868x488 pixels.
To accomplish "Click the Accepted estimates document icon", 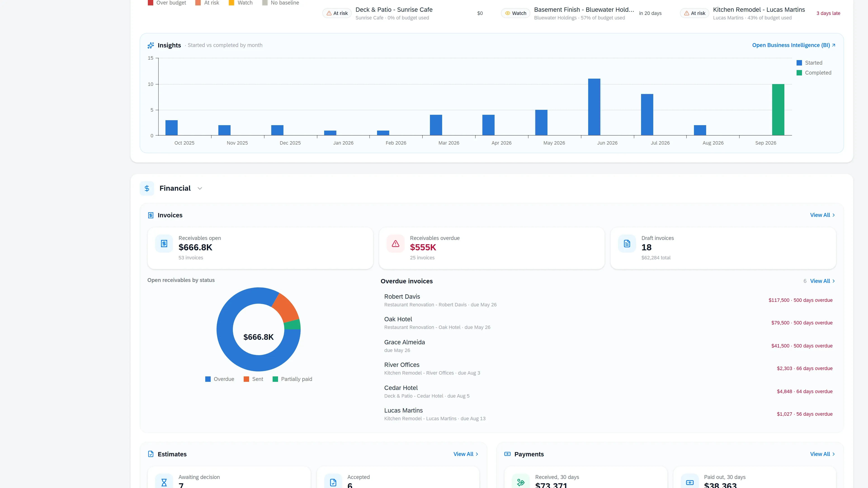I will coord(333,482).
